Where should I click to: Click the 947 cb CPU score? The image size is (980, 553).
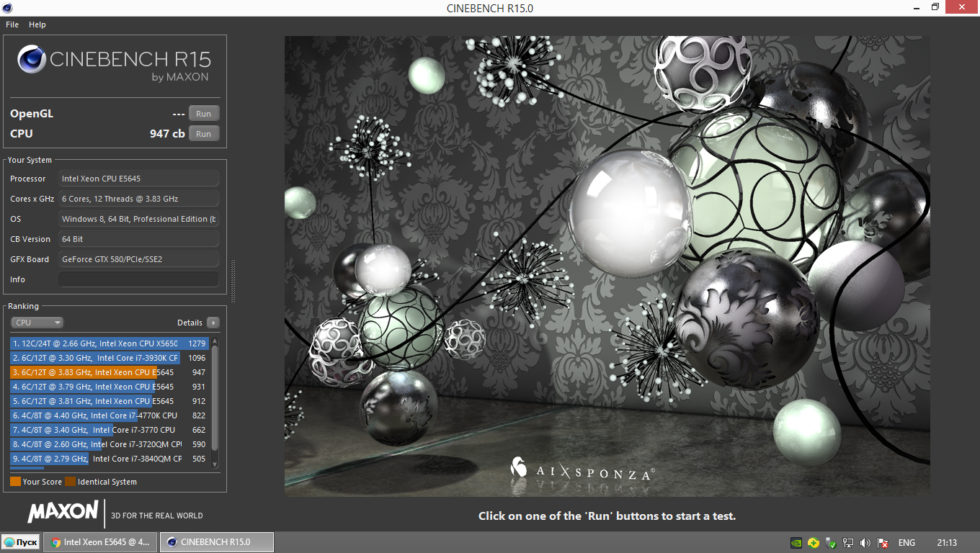pos(167,134)
